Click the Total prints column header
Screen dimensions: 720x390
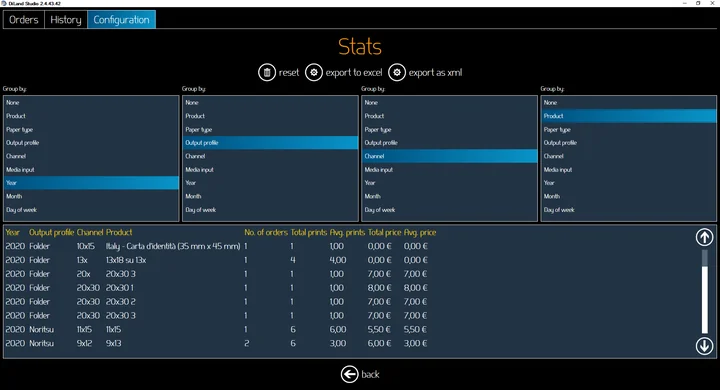coord(309,232)
